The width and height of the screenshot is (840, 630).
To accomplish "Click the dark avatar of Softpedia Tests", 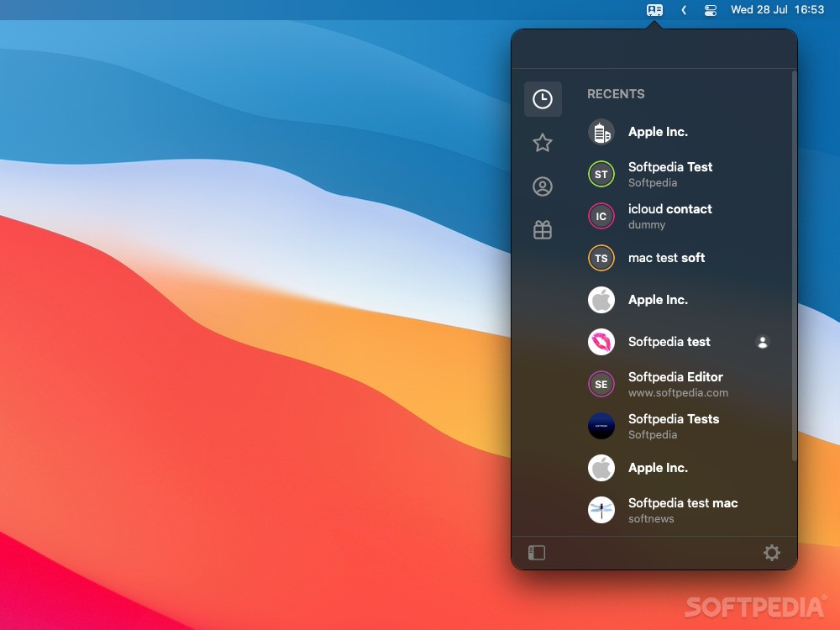I will [x=601, y=426].
